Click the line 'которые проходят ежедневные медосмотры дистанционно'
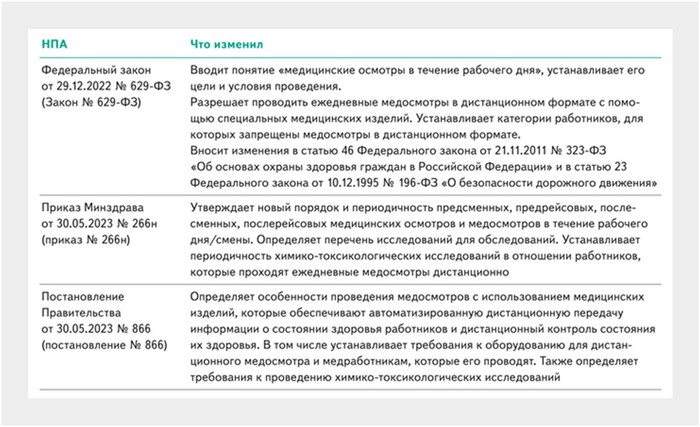Image resolution: width=700 pixels, height=427 pixels. click(350, 272)
